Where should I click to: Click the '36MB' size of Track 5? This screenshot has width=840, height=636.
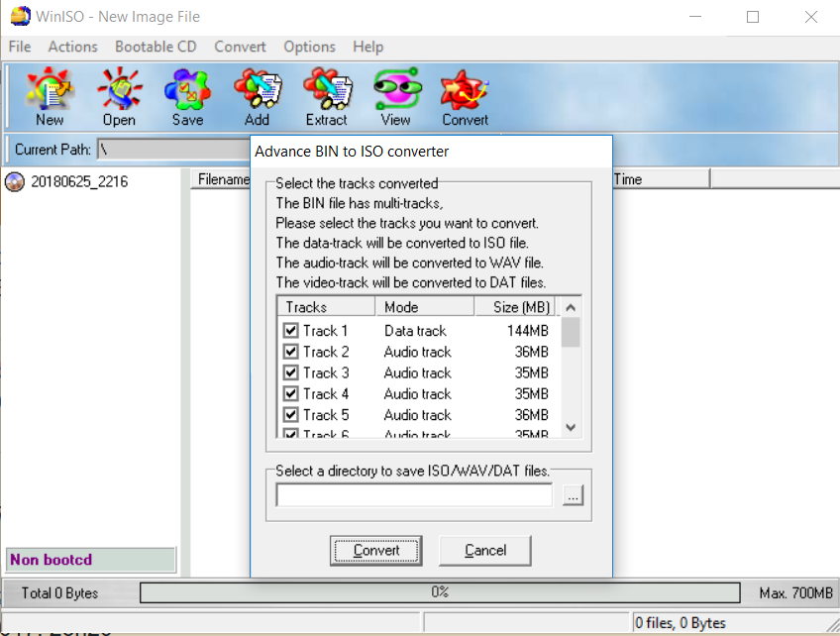[x=531, y=415]
